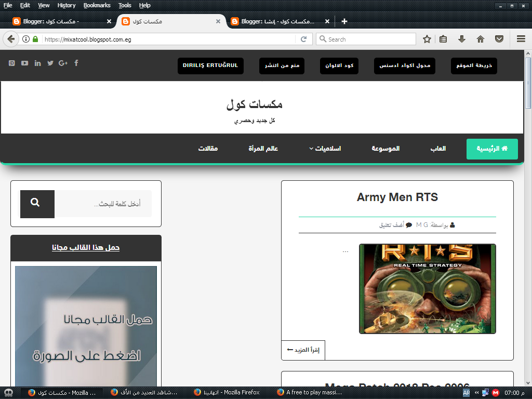Image resolution: width=532 pixels, height=399 pixels.
Task: Open the site's YouTube icon
Action: click(x=25, y=63)
